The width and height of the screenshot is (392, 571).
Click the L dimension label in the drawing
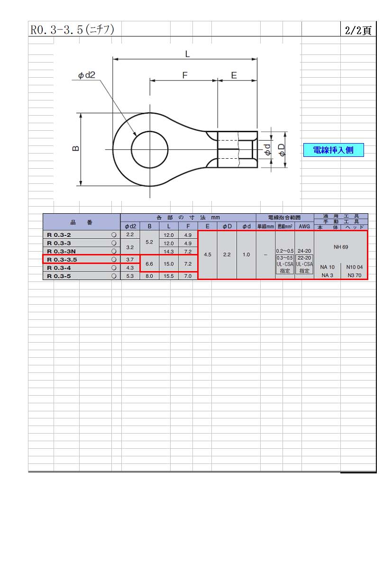187,54
